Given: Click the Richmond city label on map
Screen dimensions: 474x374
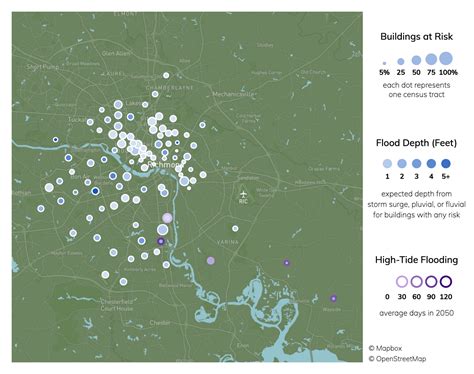Looking at the screenshot, I should [x=163, y=165].
